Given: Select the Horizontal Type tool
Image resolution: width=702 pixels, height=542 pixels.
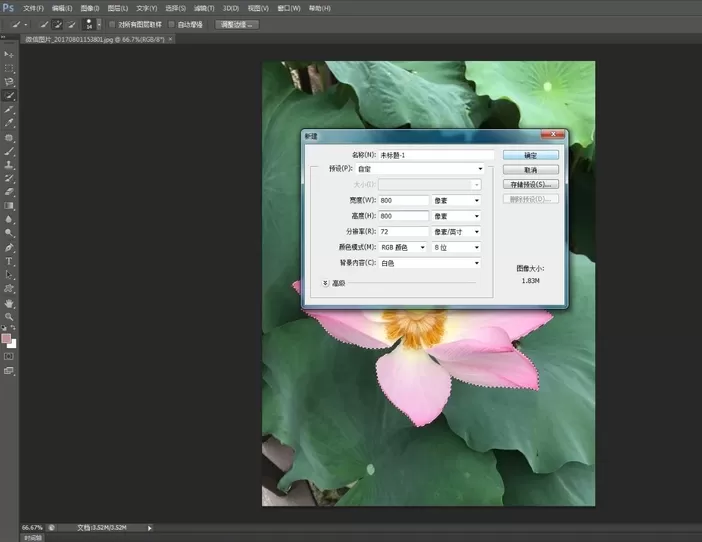Looking at the screenshot, I should pyautogui.click(x=9, y=261).
